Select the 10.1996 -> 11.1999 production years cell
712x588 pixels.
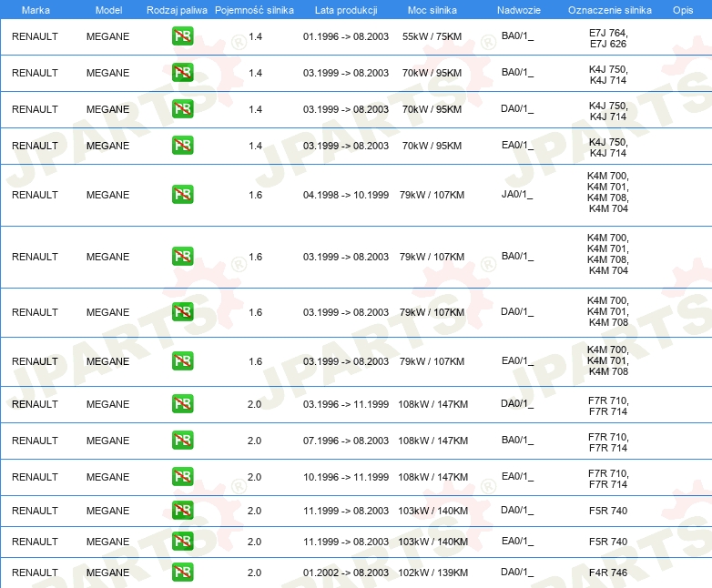pos(346,477)
